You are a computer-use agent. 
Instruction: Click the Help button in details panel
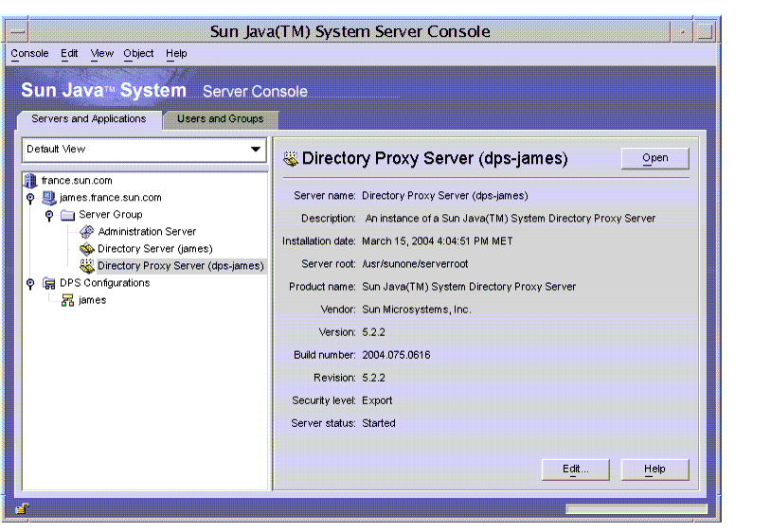[654, 470]
